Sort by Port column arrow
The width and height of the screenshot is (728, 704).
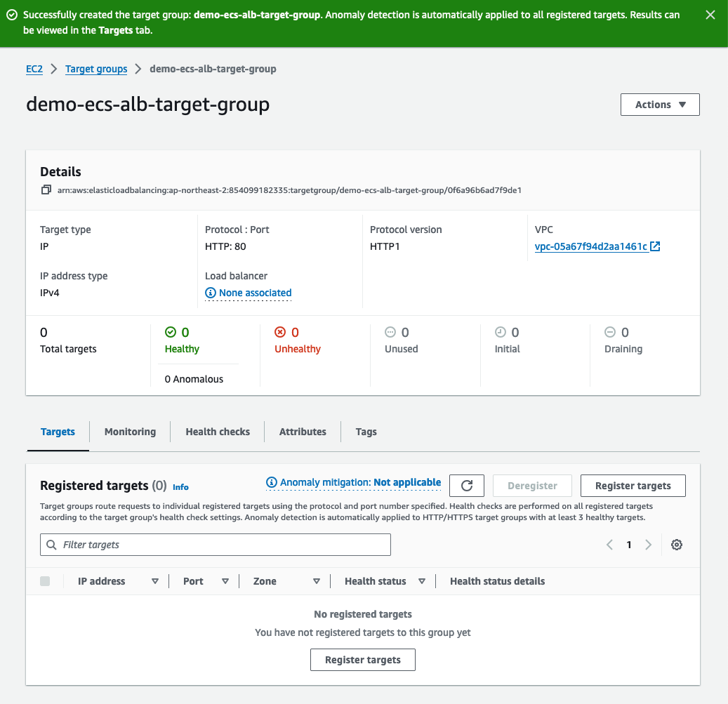click(225, 581)
